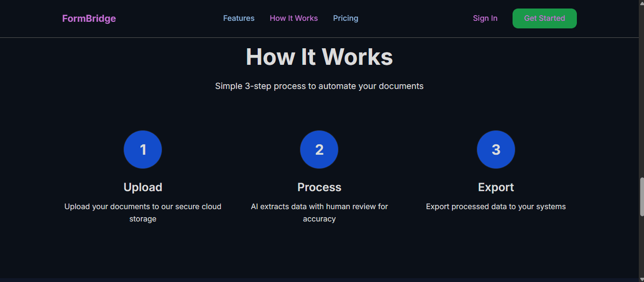The image size is (644, 282).
Task: Click the Sign In link
Action: (x=485, y=18)
